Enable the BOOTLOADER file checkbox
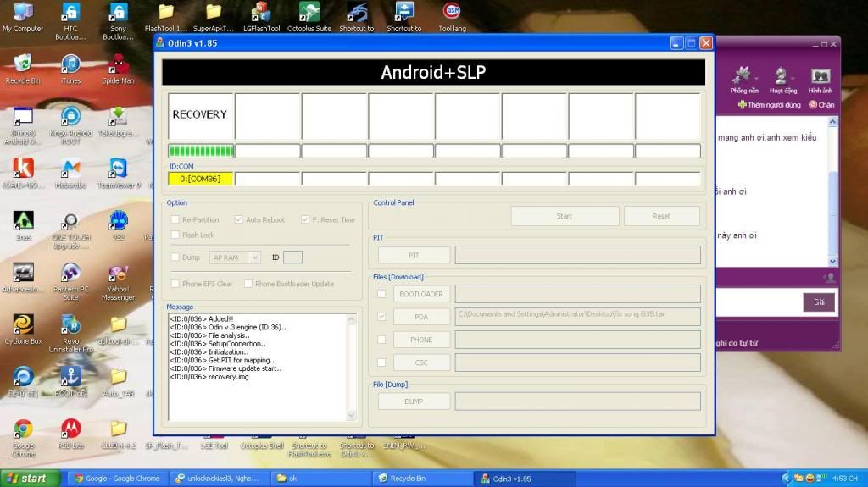This screenshot has width=868, height=487. coord(381,294)
